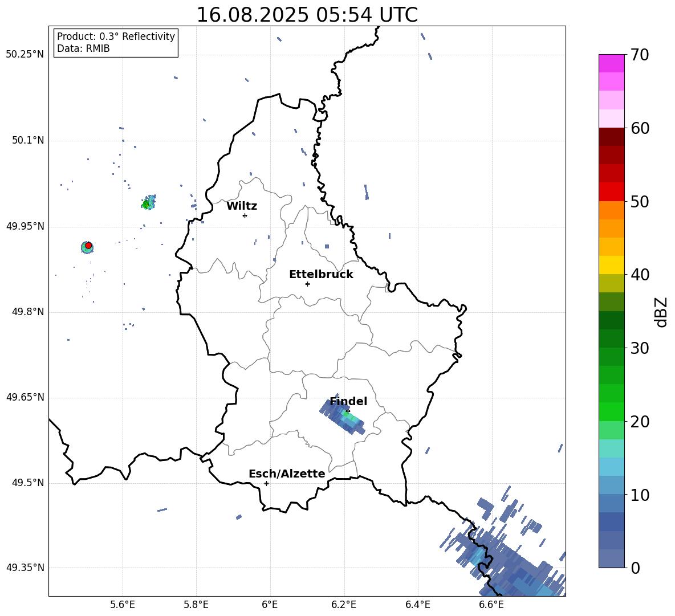This screenshot has height=616, width=675.
Task: Pick the light blue swatch above 10
Action: [611, 486]
